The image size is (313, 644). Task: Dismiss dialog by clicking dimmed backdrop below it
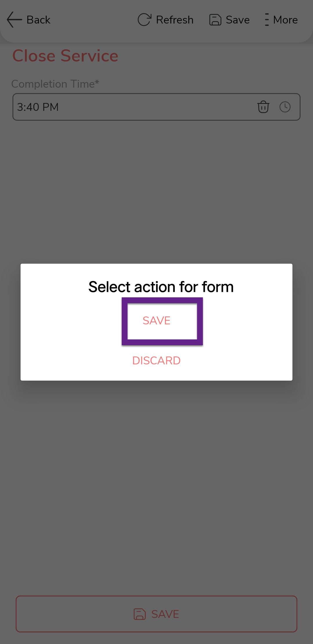point(156,479)
